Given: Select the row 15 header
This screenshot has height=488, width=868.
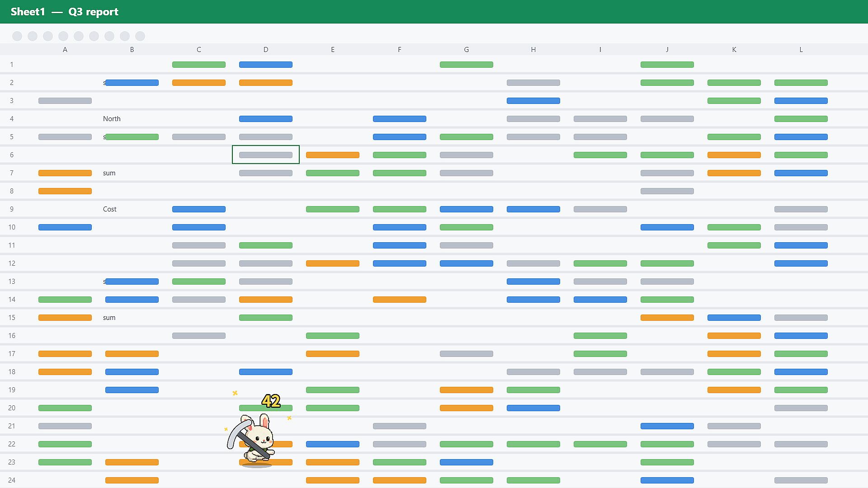Looking at the screenshot, I should [x=12, y=318].
